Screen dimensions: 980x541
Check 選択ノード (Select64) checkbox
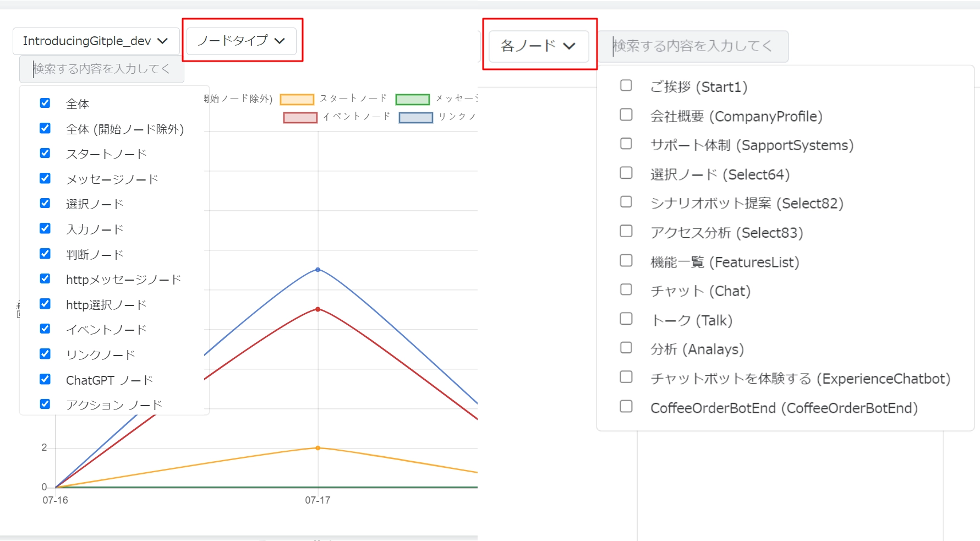pos(626,173)
